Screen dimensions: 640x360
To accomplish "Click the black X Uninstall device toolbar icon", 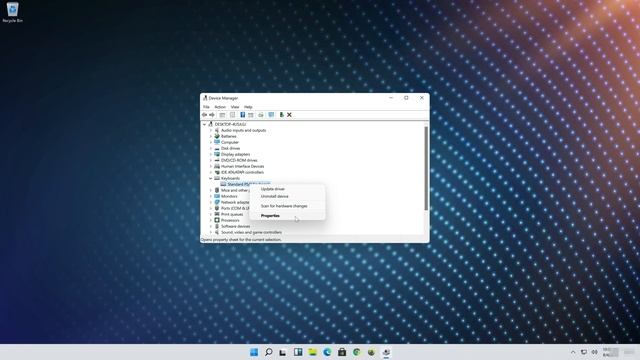I will click(x=289, y=115).
